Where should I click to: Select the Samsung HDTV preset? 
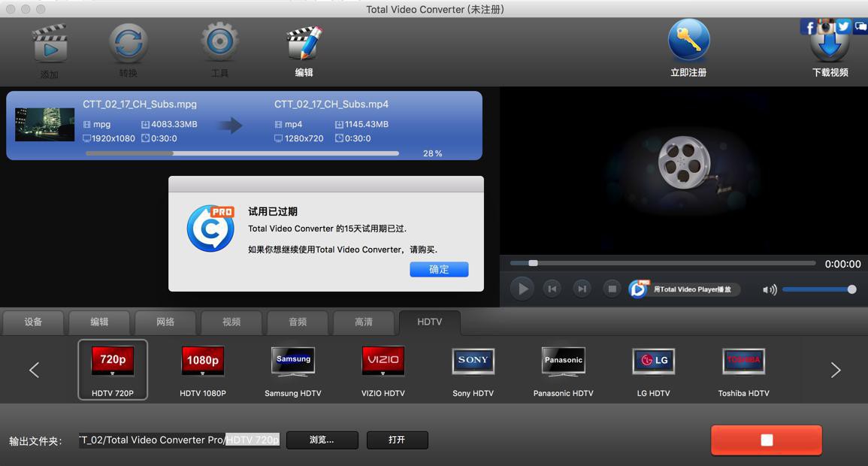click(x=293, y=369)
